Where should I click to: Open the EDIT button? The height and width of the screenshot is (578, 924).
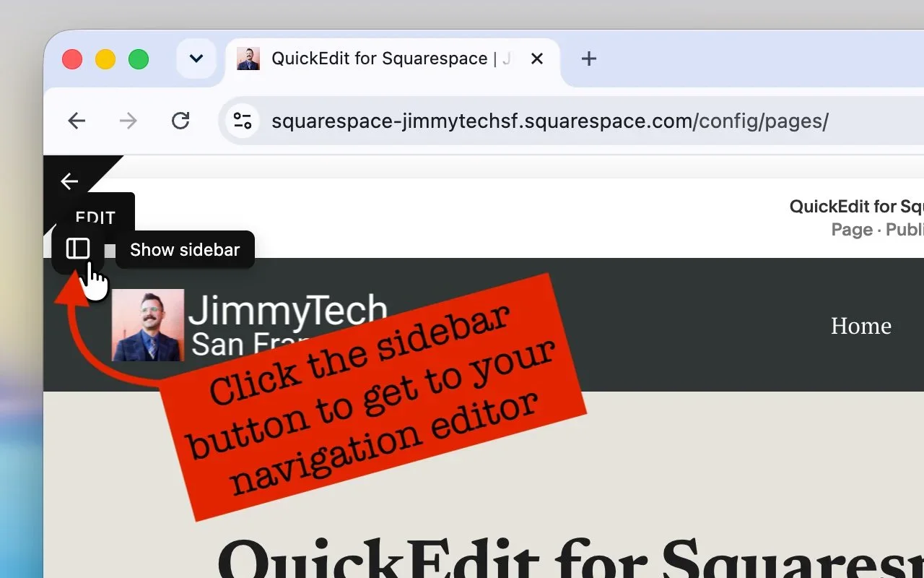click(x=95, y=217)
